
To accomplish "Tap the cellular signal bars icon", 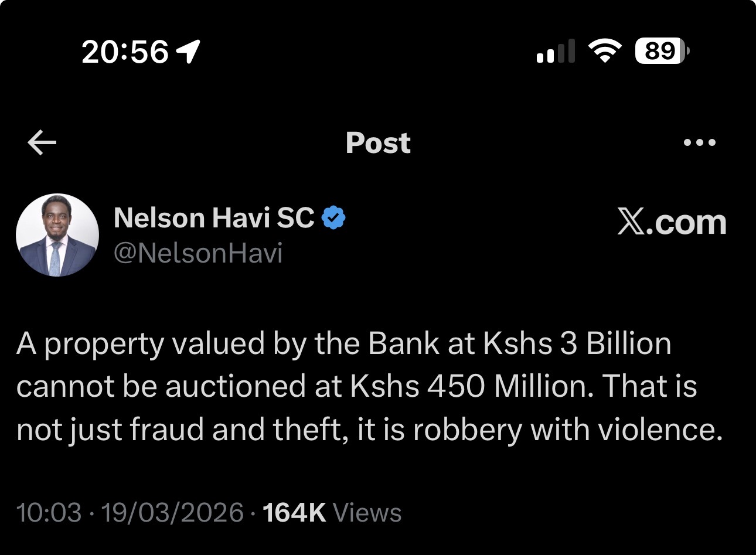I will (555, 52).
